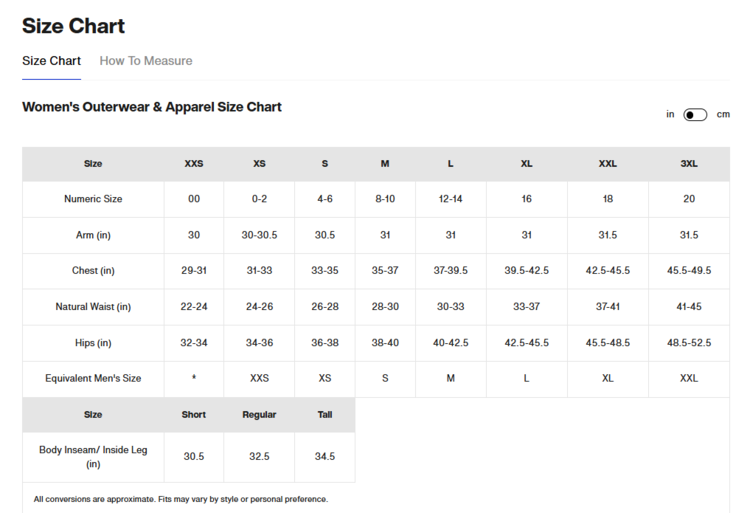Select the Regular inseam column header
This screenshot has height=513, width=750.
click(x=259, y=415)
